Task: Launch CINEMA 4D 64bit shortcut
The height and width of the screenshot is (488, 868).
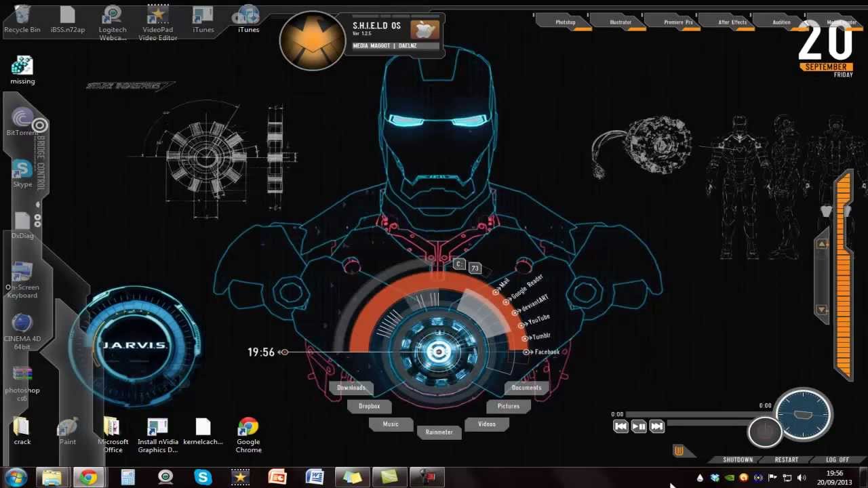Action: (x=22, y=332)
